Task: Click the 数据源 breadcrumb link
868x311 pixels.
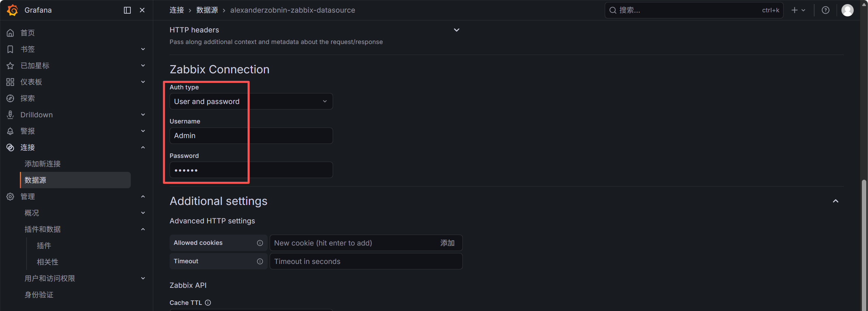Action: (x=207, y=10)
